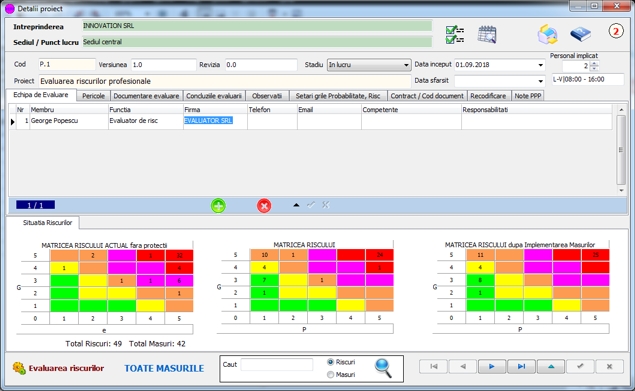The width and height of the screenshot is (635, 391).
Task: Select the George Popescu member cell
Action: coord(68,121)
